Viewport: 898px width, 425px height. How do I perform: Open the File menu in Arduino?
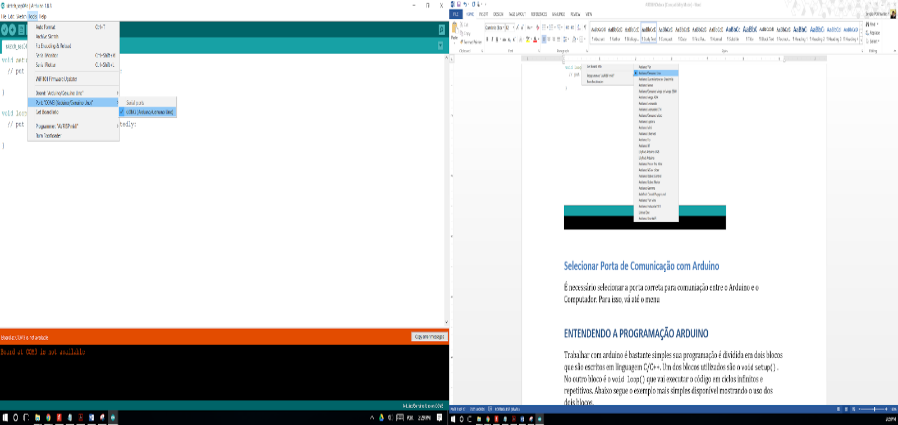[3, 16]
